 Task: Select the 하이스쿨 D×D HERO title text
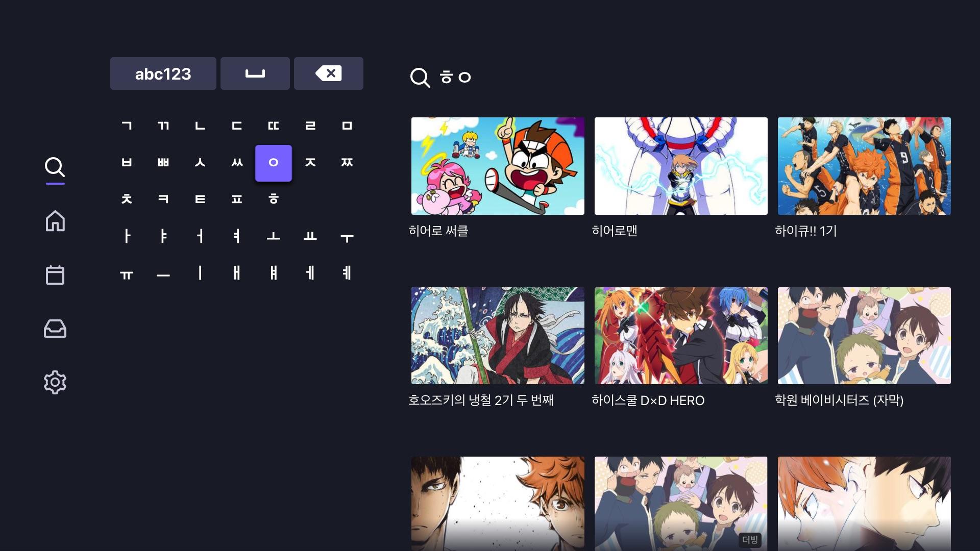(648, 400)
